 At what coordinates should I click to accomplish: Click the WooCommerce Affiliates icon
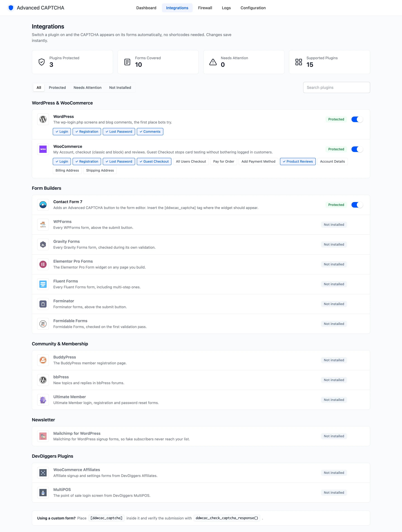tap(43, 473)
